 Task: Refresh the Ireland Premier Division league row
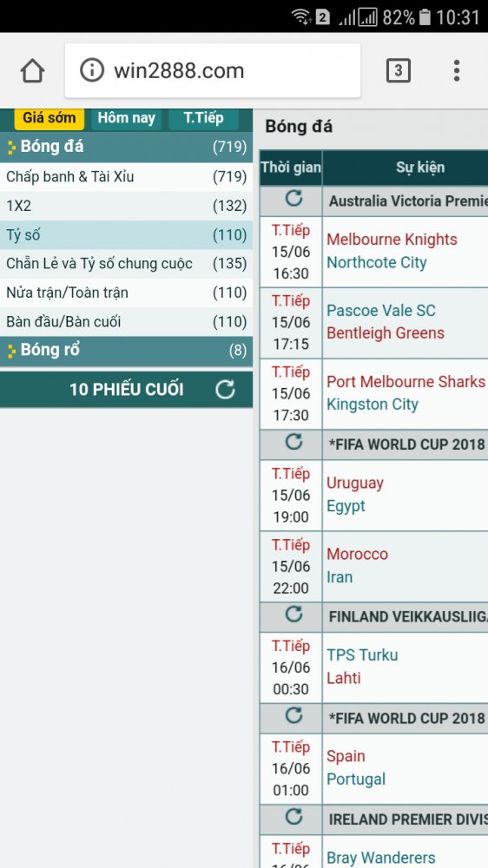click(x=293, y=817)
